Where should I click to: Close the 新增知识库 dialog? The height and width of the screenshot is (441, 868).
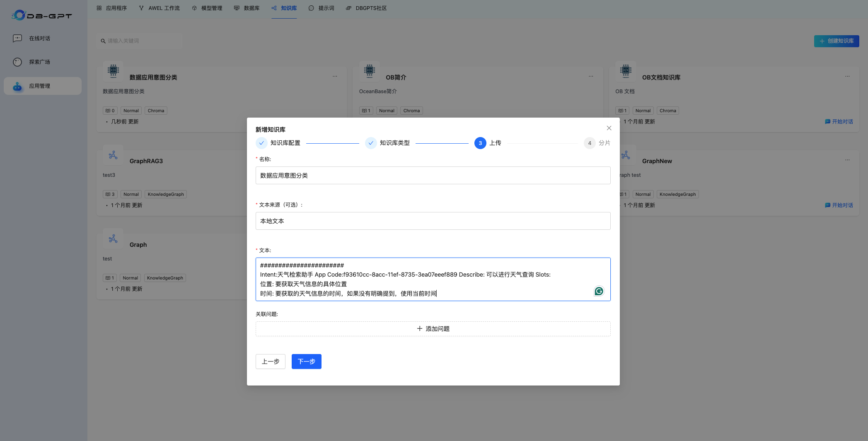point(609,128)
